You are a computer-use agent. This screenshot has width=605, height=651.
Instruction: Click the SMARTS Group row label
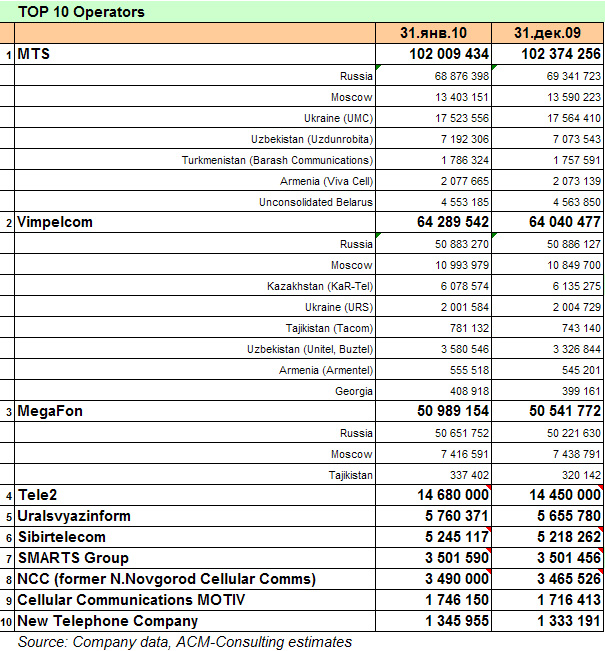73,558
